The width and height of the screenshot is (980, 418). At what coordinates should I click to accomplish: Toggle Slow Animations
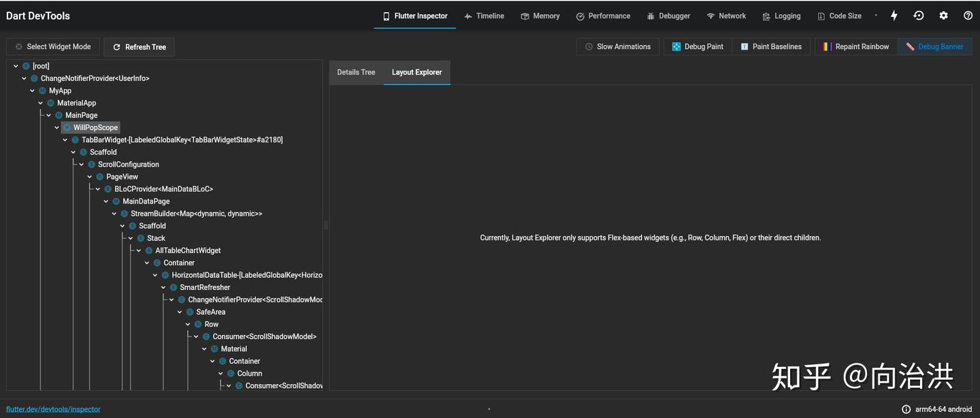pyautogui.click(x=617, y=47)
